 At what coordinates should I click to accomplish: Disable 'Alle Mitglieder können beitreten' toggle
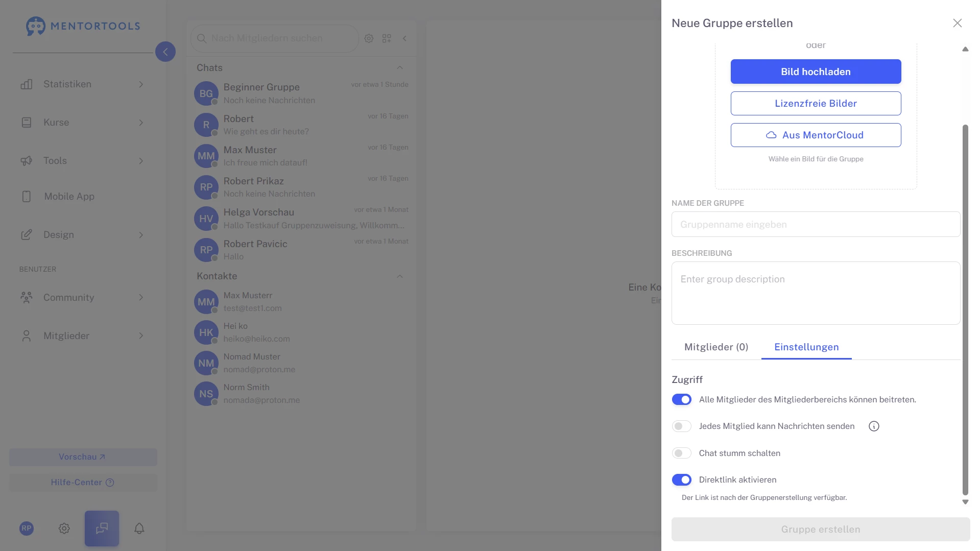point(681,400)
